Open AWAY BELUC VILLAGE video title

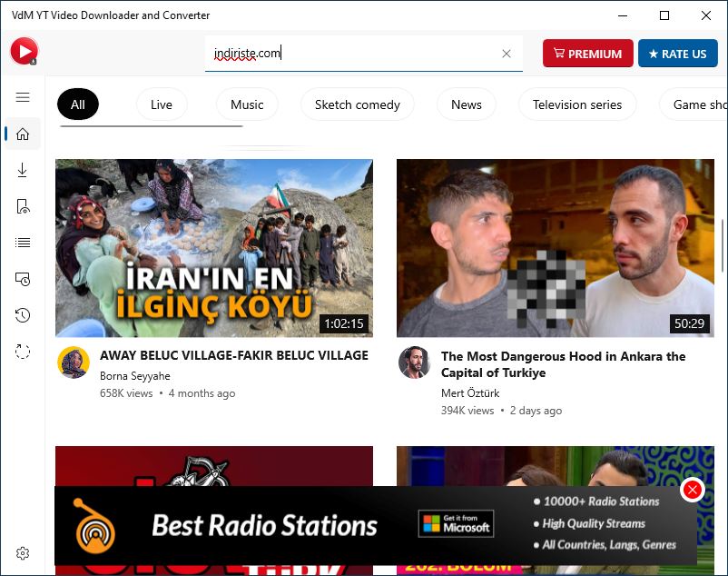(234, 355)
